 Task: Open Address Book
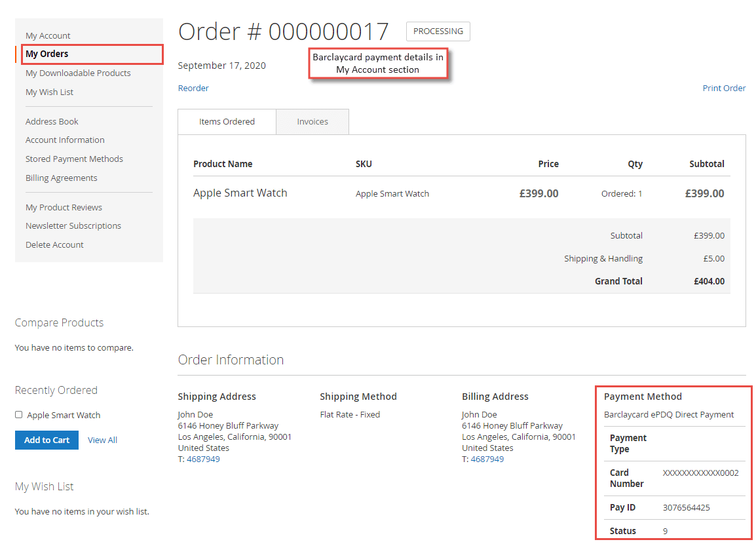coord(52,121)
